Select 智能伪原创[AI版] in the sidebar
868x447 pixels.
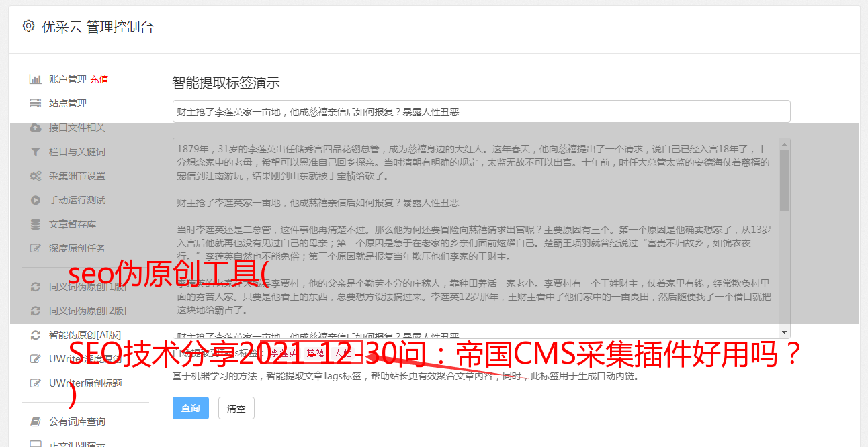tap(85, 335)
